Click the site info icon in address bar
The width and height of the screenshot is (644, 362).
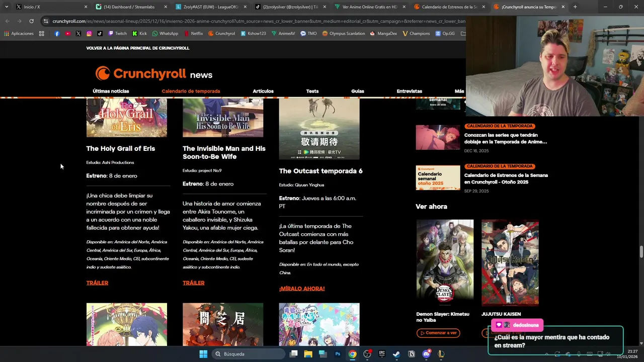tap(46, 21)
